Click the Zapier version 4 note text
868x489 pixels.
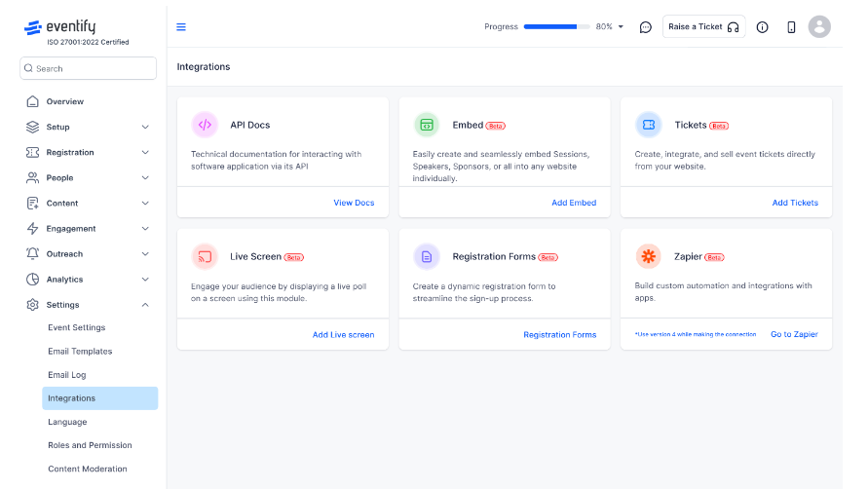[696, 334]
